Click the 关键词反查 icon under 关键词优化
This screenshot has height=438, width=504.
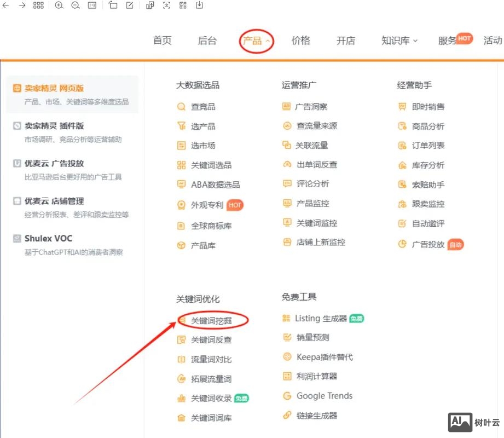coord(181,339)
